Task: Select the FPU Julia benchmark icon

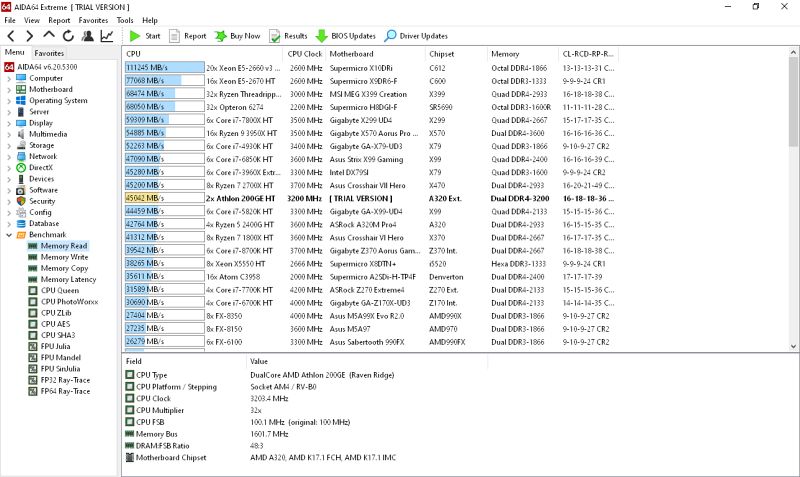Action: (33, 347)
